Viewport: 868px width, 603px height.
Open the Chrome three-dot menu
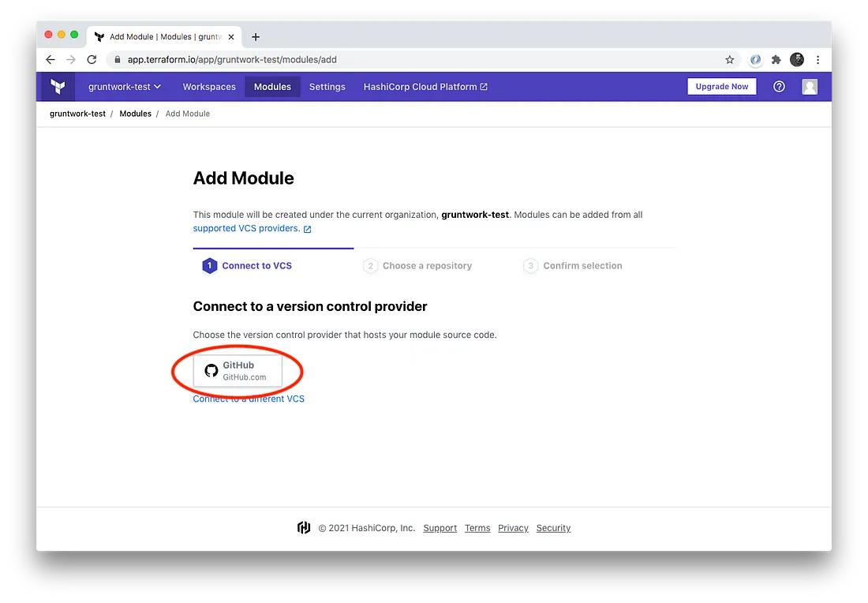pyautogui.click(x=817, y=59)
